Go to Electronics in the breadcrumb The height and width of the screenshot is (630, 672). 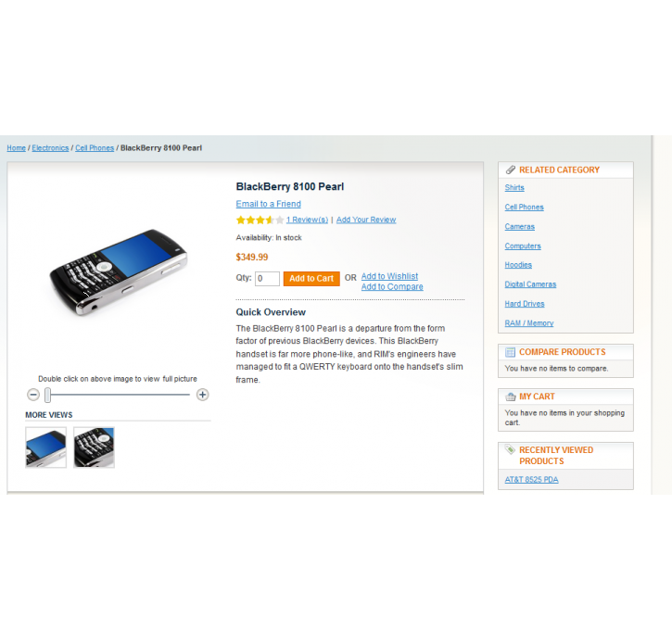click(x=50, y=147)
